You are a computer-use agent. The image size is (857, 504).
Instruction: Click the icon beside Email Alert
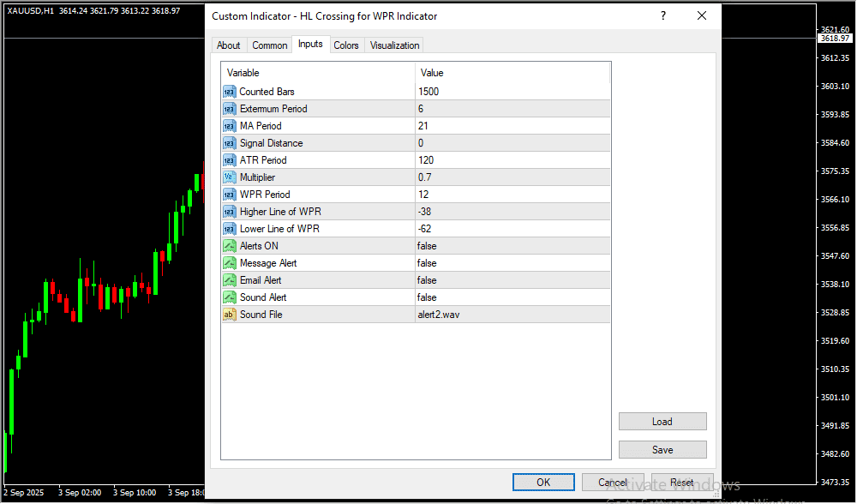(x=229, y=280)
